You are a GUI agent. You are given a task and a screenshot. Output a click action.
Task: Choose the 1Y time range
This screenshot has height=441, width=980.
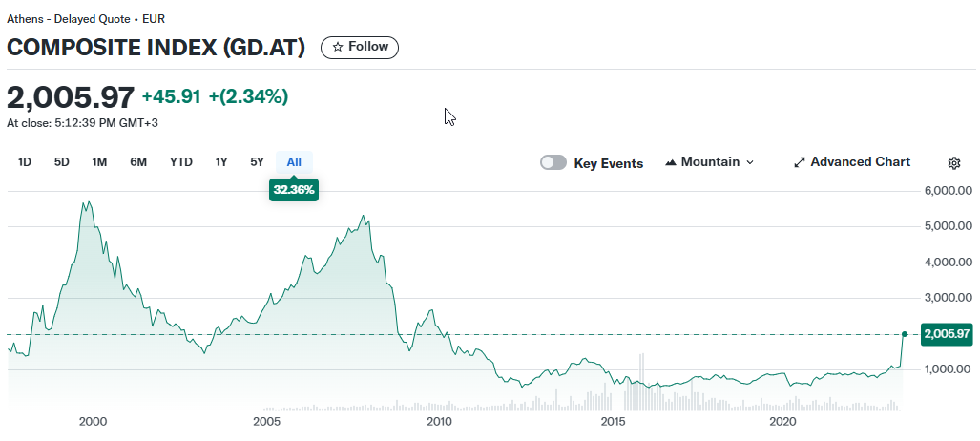(x=221, y=162)
